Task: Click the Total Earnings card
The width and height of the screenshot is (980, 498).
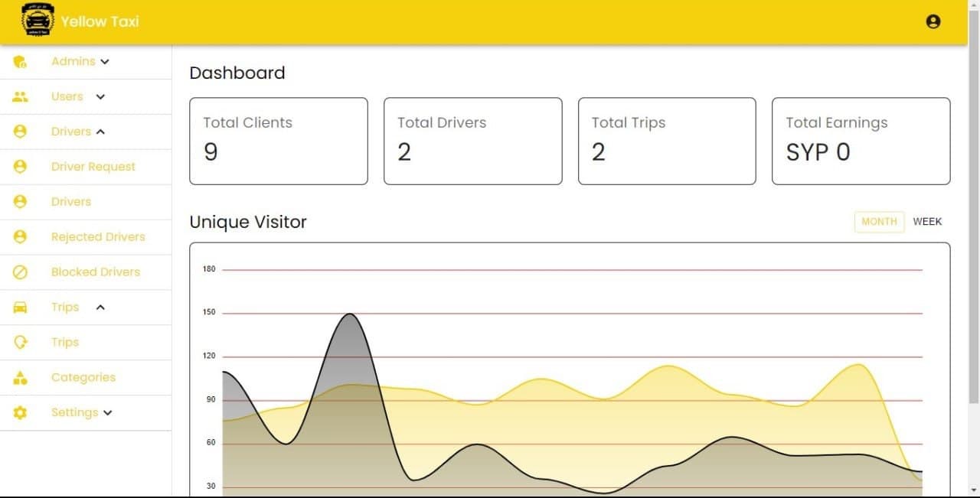Action: coord(861,141)
